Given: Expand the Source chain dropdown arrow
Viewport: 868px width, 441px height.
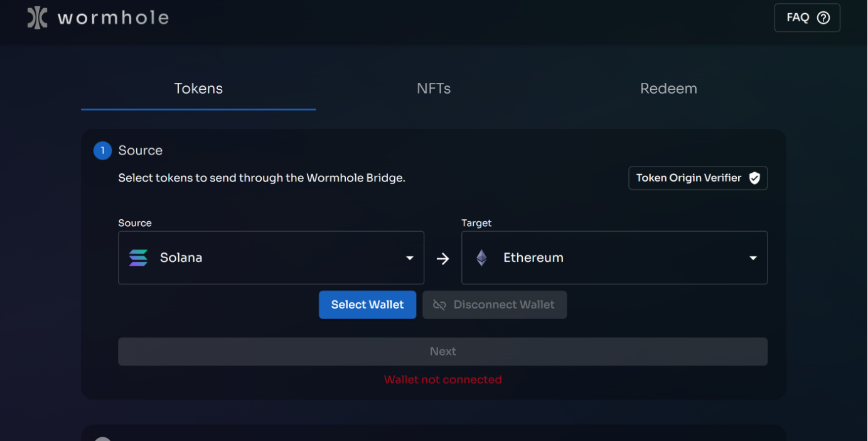Looking at the screenshot, I should (x=410, y=258).
